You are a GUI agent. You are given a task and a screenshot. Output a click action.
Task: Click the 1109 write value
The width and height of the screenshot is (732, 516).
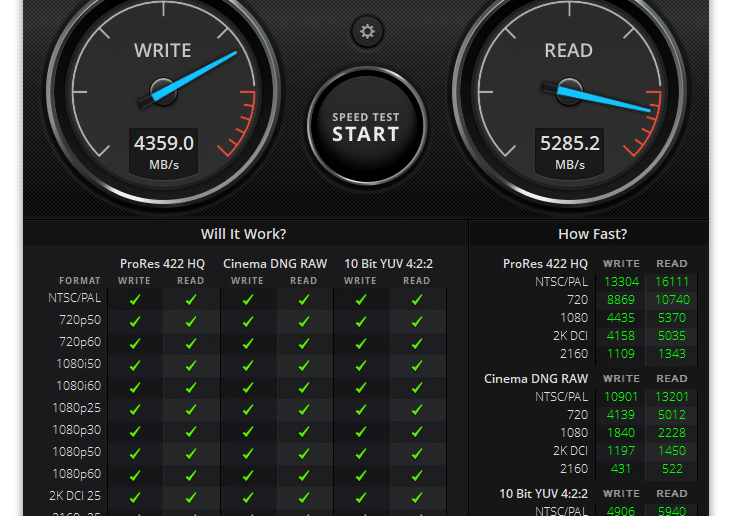pyautogui.click(x=621, y=353)
